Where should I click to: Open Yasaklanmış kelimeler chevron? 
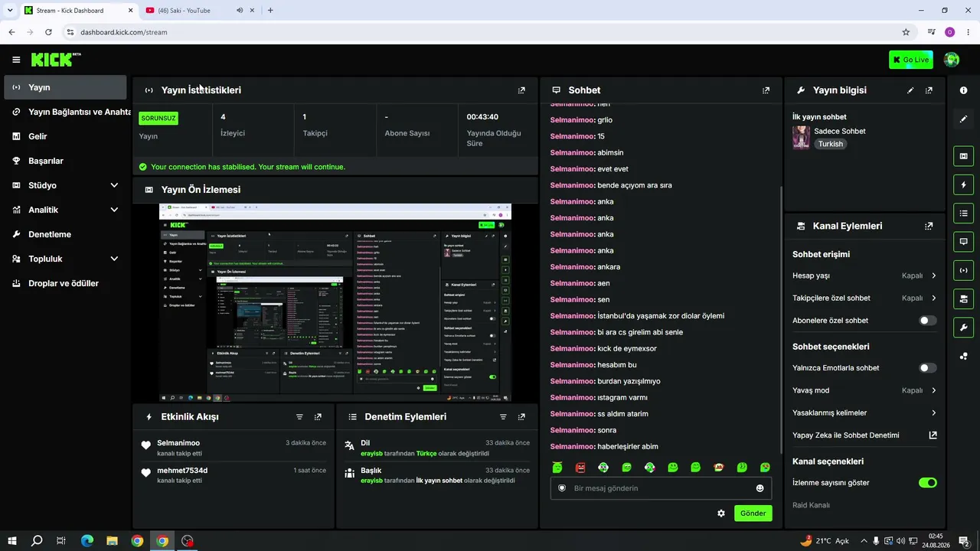coord(933,413)
